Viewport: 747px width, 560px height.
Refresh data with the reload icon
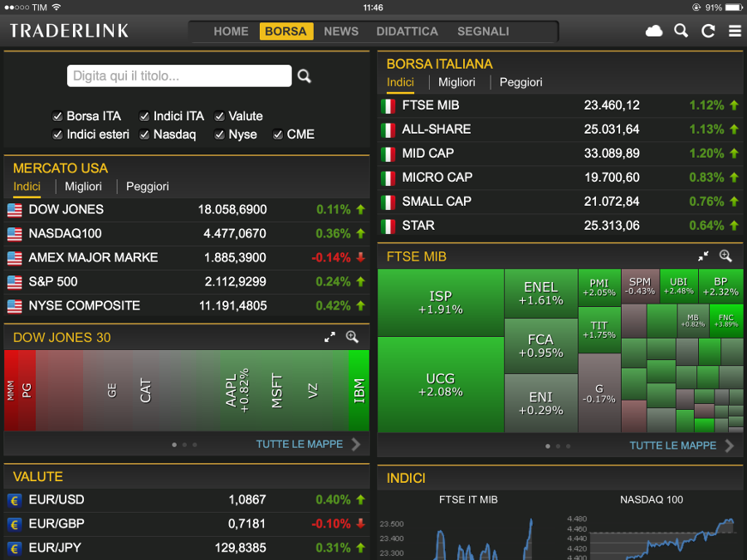pyautogui.click(x=708, y=32)
